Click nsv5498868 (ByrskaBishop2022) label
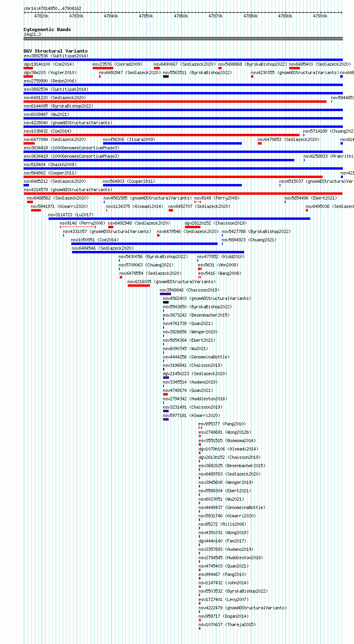354x644 pixels. (x=253, y=64)
